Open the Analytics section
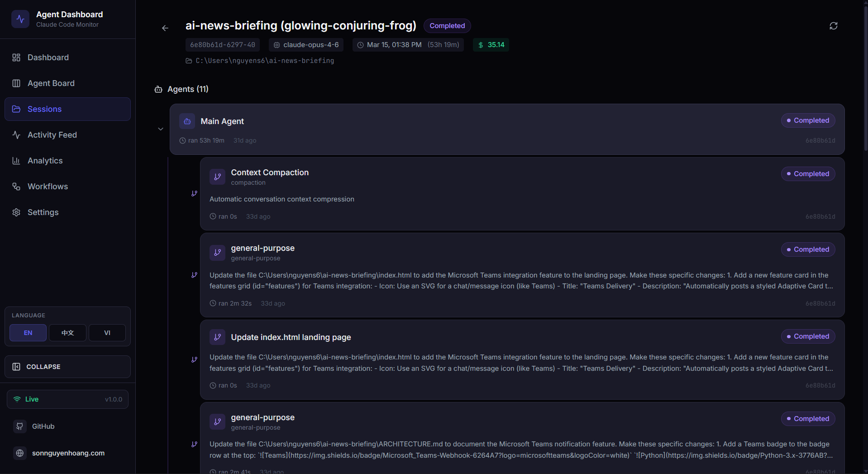868x474 pixels. [45, 161]
